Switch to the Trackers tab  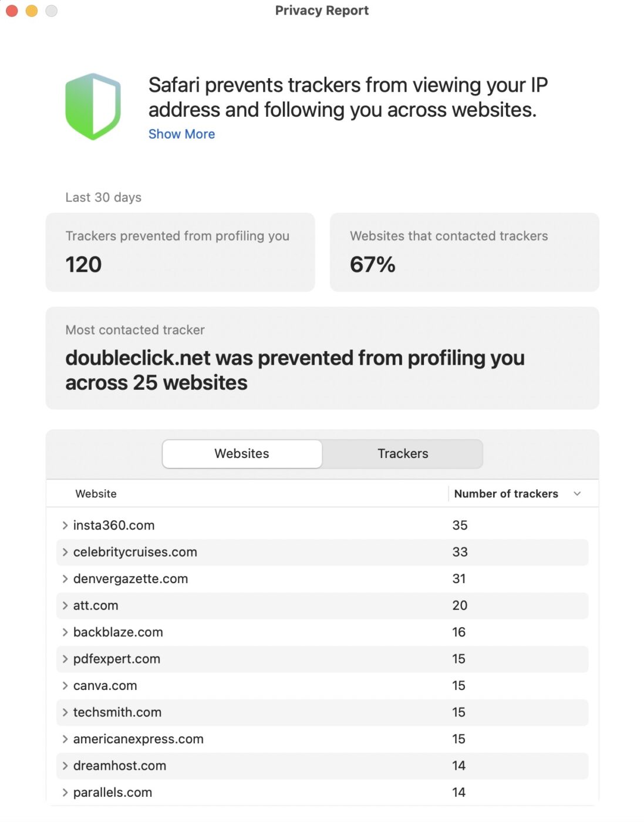click(403, 454)
